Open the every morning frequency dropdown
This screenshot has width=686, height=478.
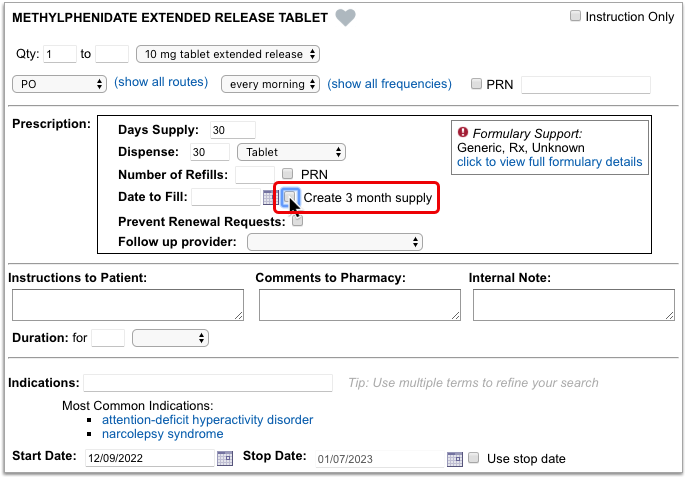pos(270,84)
